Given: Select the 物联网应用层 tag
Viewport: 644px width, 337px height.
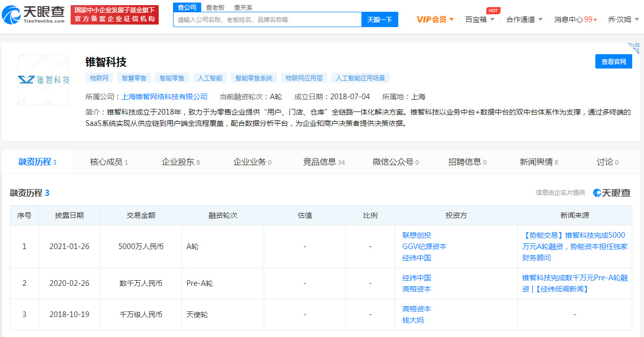Looking at the screenshot, I should [x=304, y=78].
